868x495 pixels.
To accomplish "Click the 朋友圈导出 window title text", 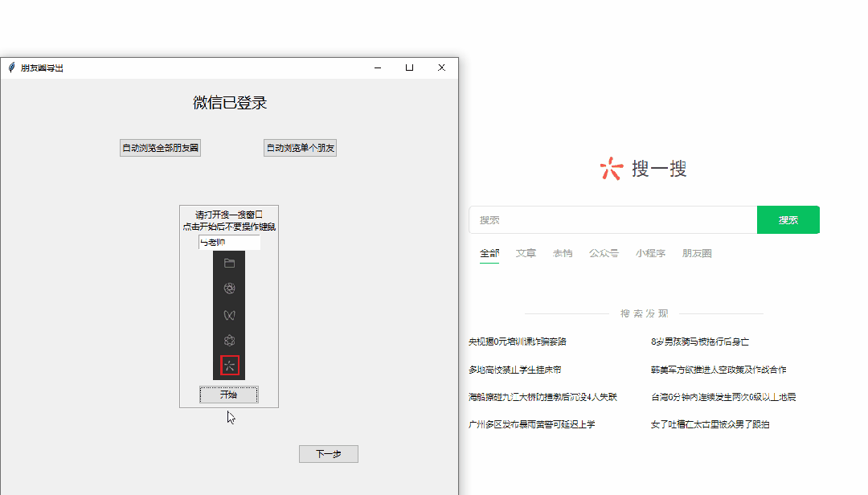I will pos(42,68).
